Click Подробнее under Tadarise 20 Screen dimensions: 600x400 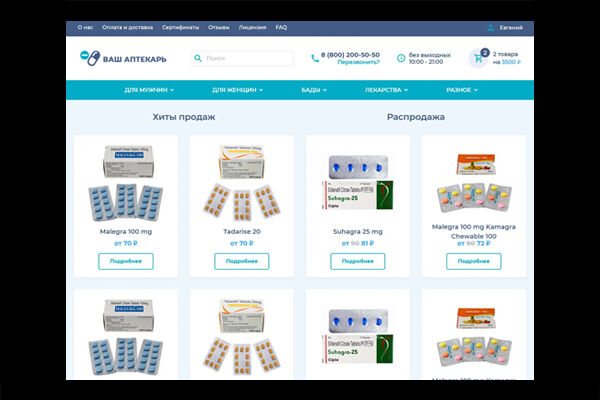(242, 261)
